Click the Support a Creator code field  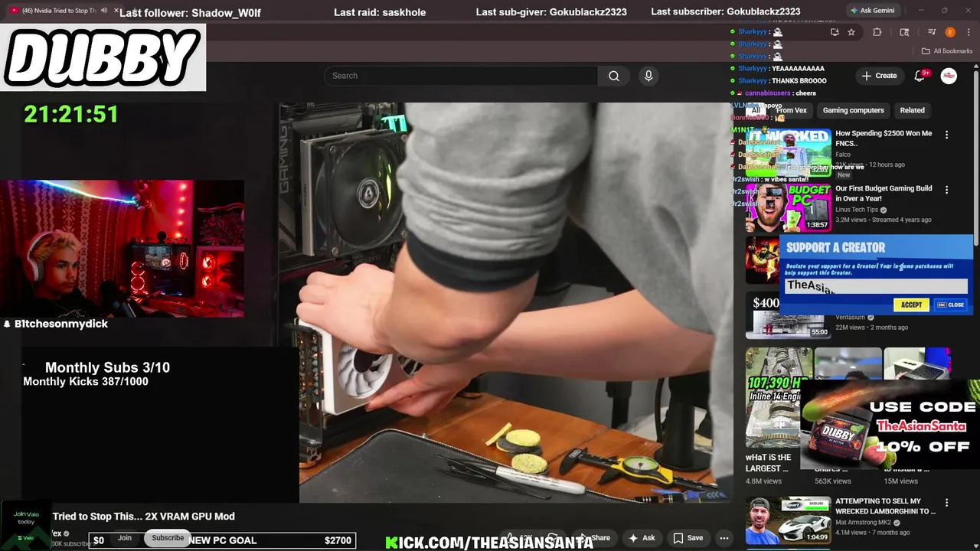(x=877, y=286)
